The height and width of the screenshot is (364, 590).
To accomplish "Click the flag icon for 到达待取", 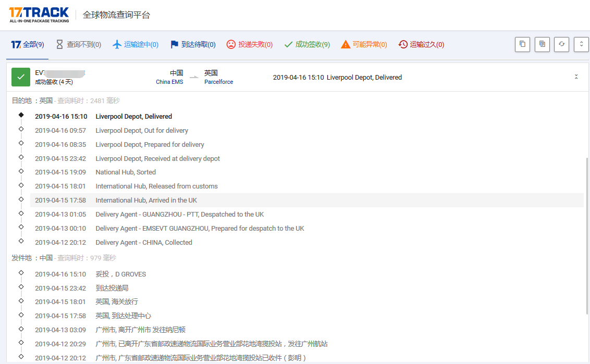I will point(175,45).
